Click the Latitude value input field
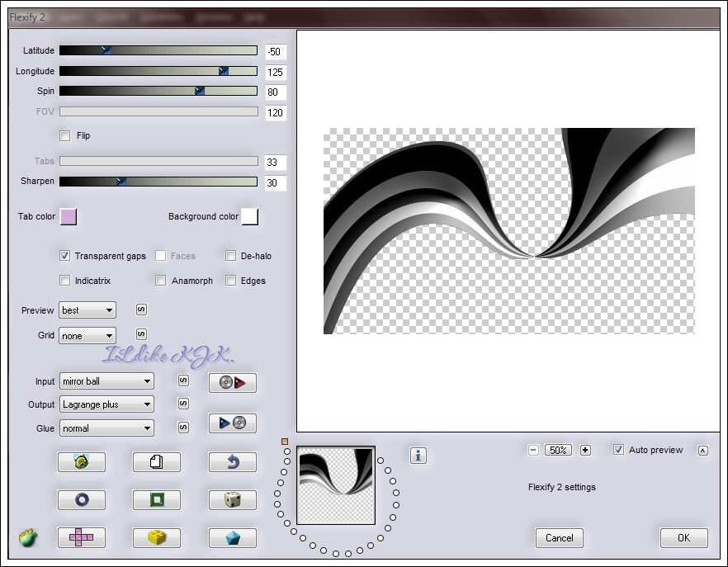The image size is (728, 567). [275, 51]
